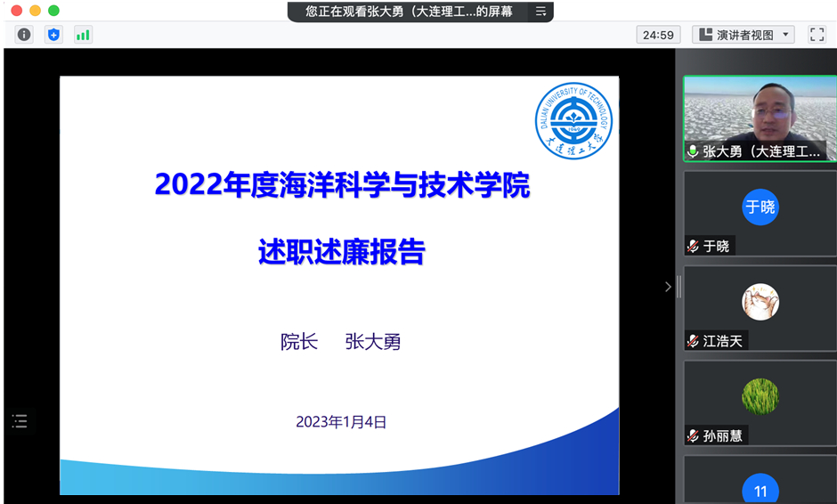Toggle 孙丽慧's muted microphone icon
This screenshot has height=504, width=837.
click(693, 435)
